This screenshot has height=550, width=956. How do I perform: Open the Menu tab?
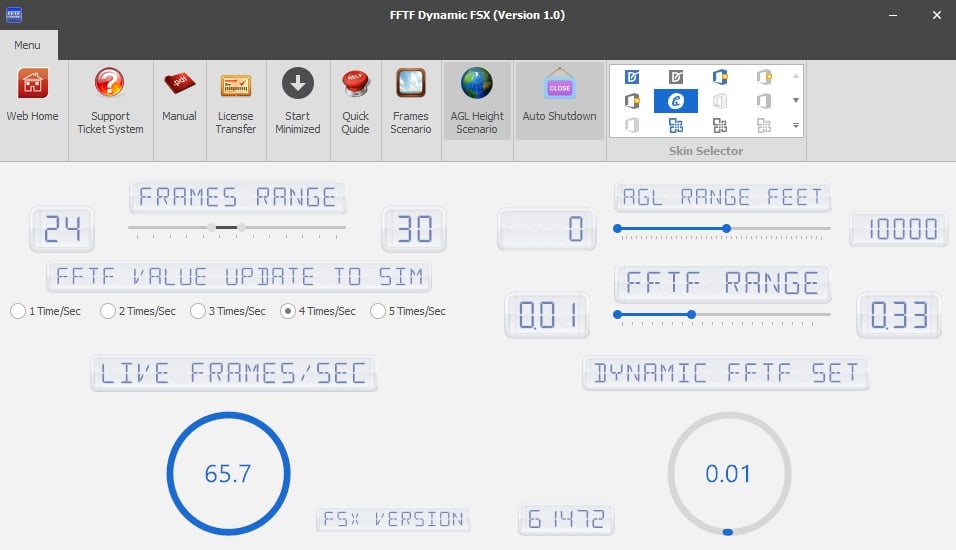(x=28, y=45)
